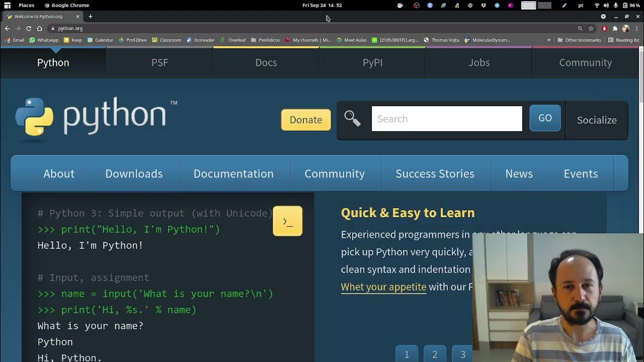
Task: Open the Dropbox tray icon
Action: tap(484, 6)
